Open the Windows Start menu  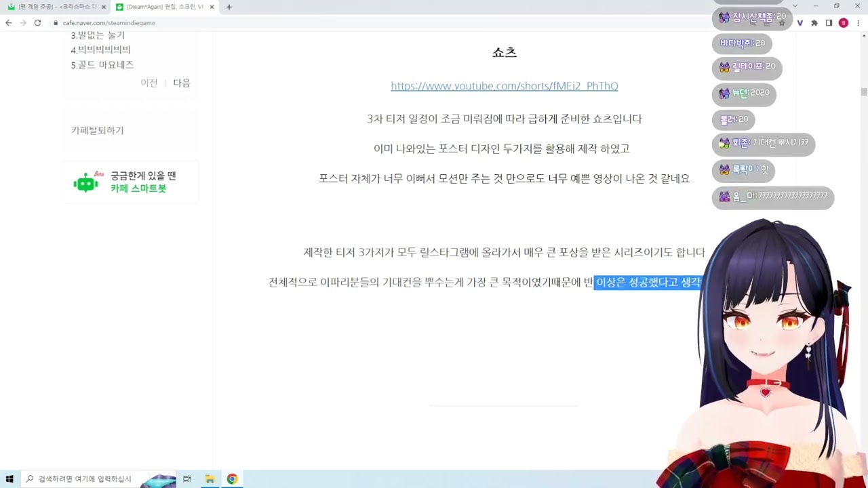click(x=9, y=479)
